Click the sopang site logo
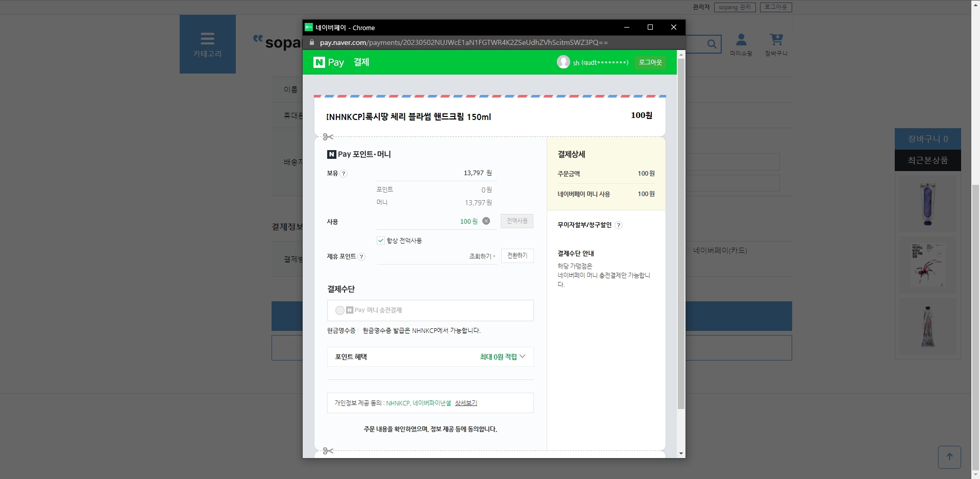This screenshot has height=479, width=980. coord(278,42)
